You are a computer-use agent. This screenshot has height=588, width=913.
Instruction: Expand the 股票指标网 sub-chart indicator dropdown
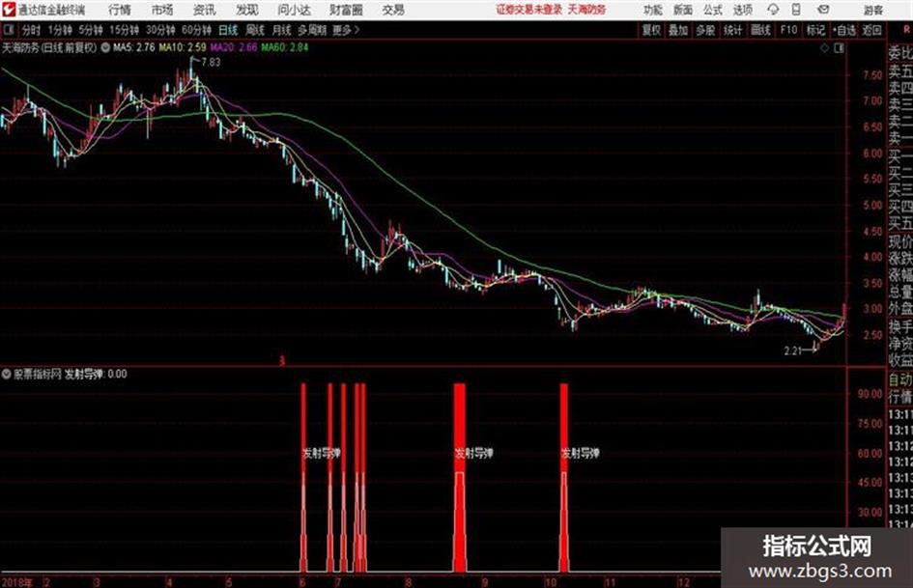click(7, 374)
